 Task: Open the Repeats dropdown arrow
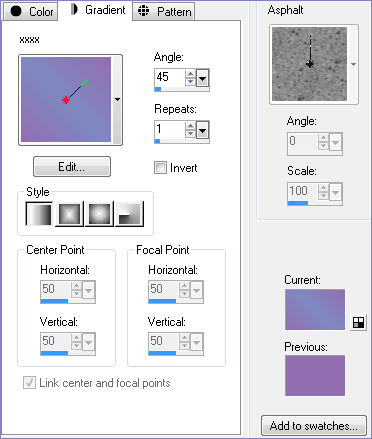click(x=202, y=130)
